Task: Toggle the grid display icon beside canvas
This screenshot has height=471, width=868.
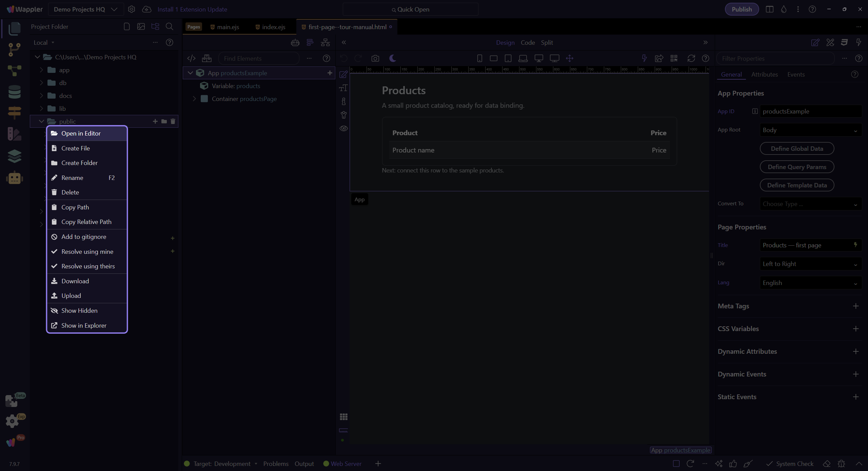Action: click(x=343, y=417)
